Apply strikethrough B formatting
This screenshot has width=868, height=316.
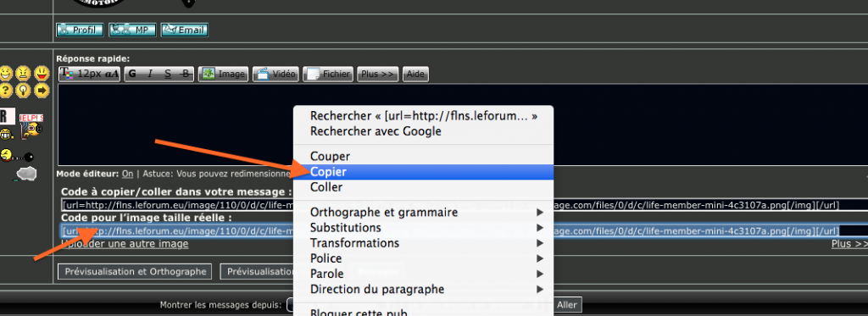(186, 74)
